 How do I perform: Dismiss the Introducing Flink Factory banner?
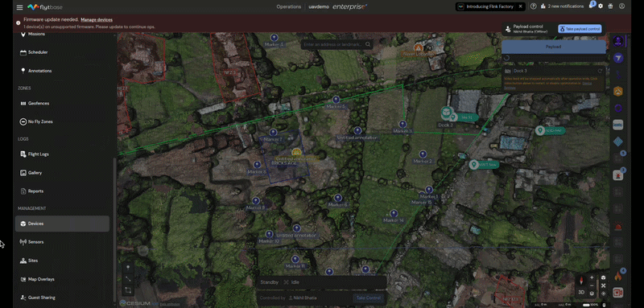click(x=520, y=6)
